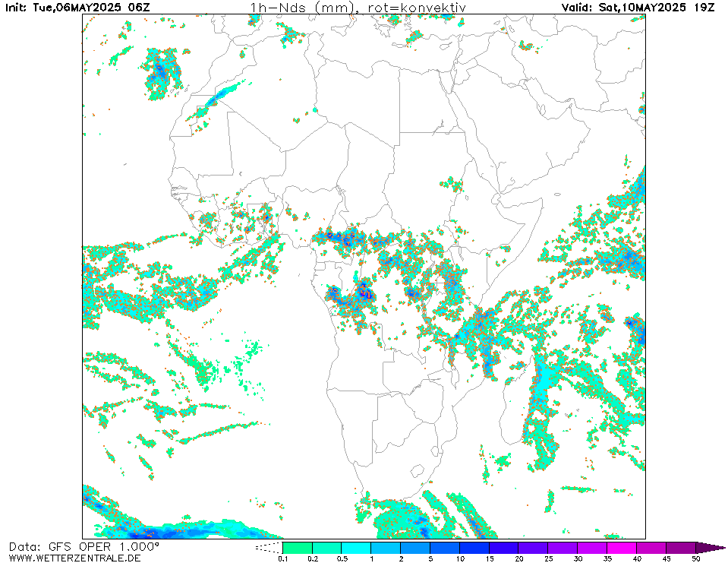The height and width of the screenshot is (563, 728).
Task: Select the legend color between 0.1 and 0.2
Action: click(297, 548)
